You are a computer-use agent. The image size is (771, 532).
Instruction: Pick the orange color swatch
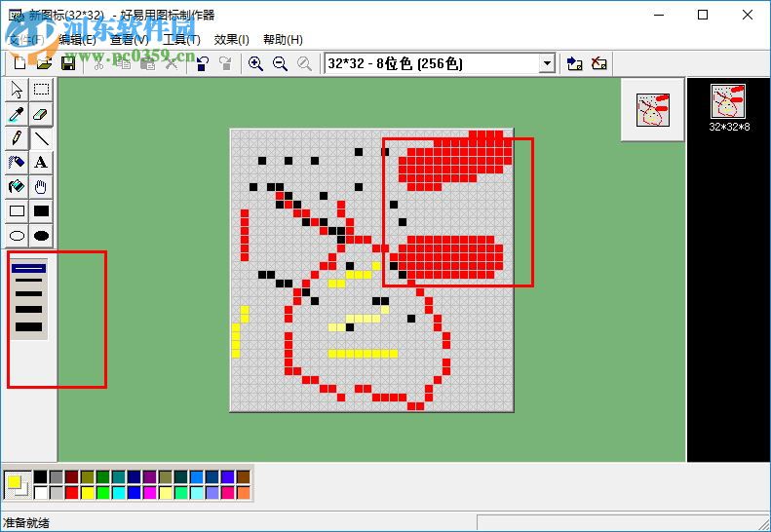tap(244, 493)
